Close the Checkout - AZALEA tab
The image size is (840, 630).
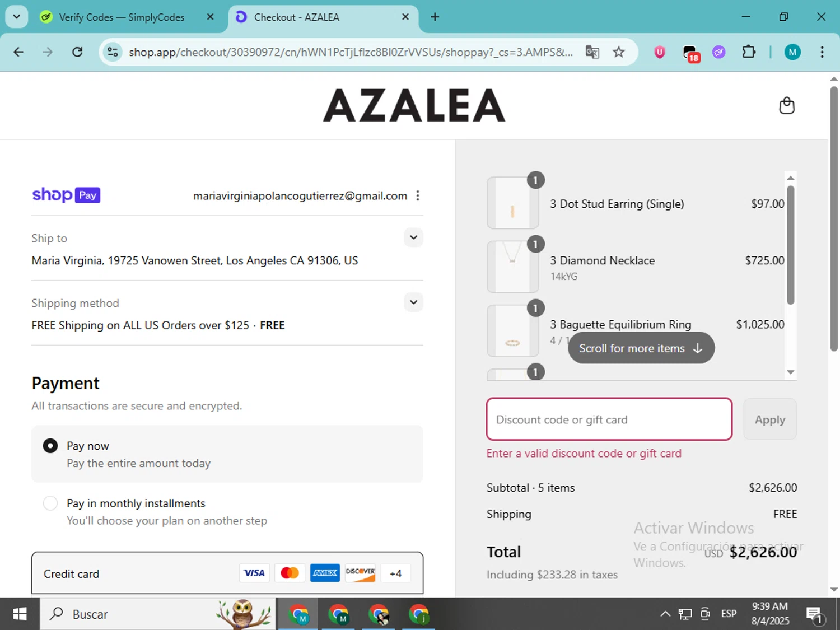point(405,17)
